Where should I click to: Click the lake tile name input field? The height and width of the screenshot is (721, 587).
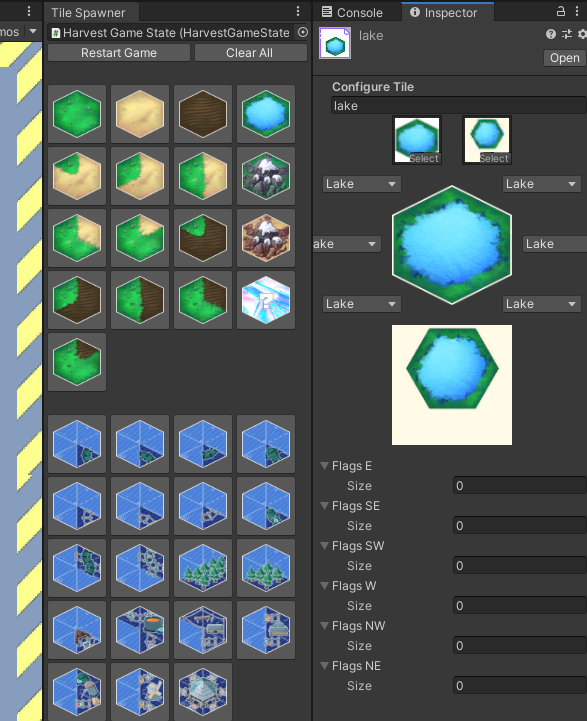[x=459, y=106]
